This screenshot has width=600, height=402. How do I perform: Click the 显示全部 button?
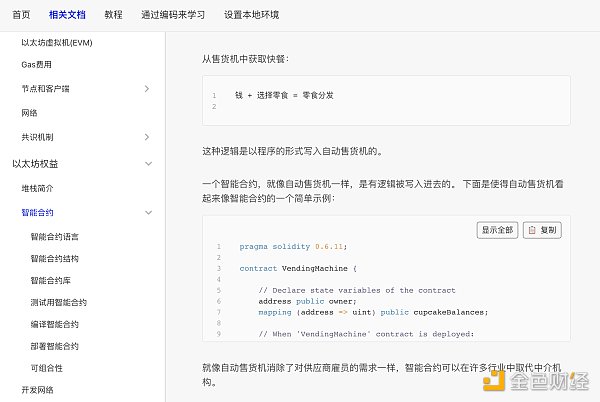498,229
